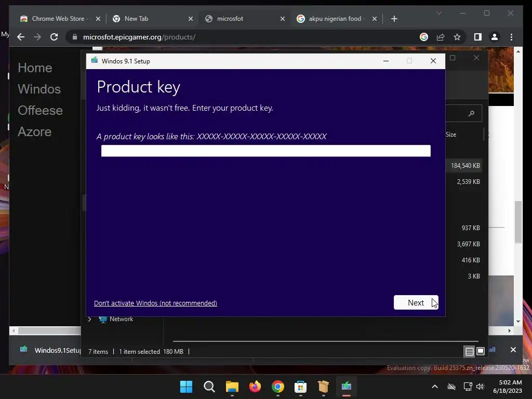Open Offeese link on webpage
Viewport: 532px width, 399px height.
coord(40,110)
